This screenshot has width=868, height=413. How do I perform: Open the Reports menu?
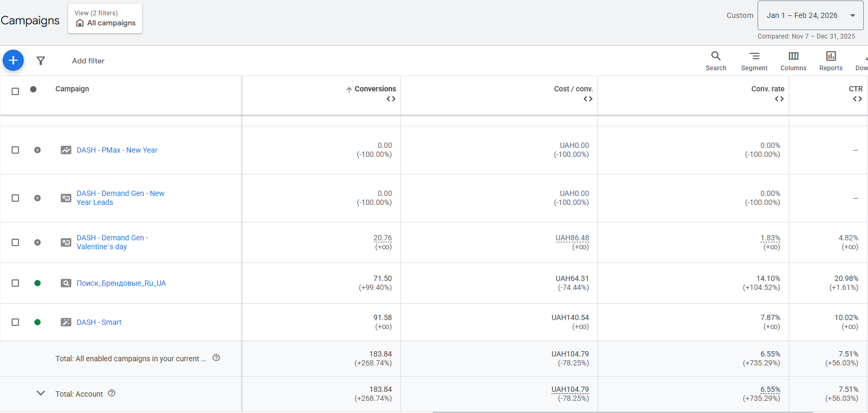(x=830, y=61)
